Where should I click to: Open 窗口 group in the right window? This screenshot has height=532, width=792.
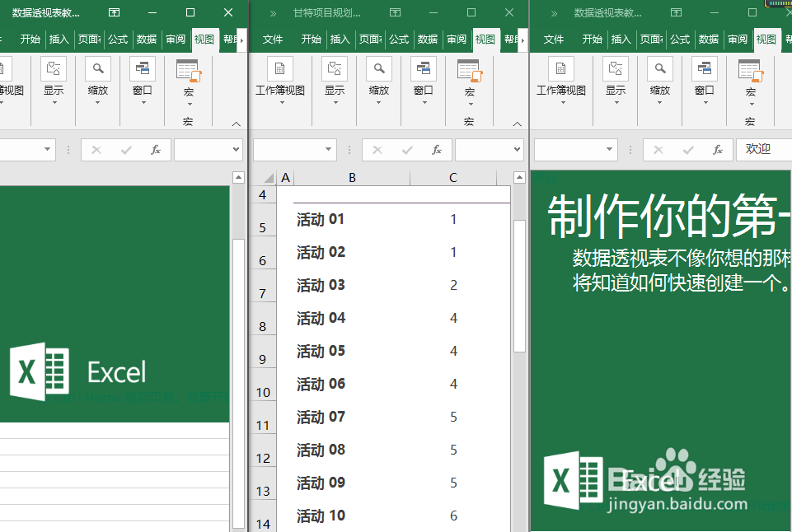coord(705,82)
